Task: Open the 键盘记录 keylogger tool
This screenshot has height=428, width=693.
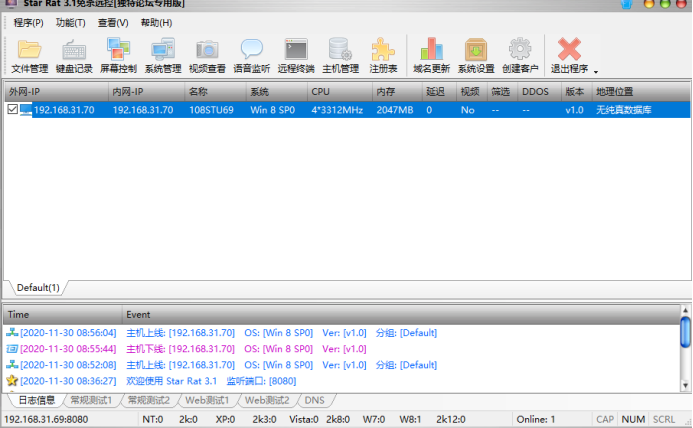Action: tap(74, 56)
